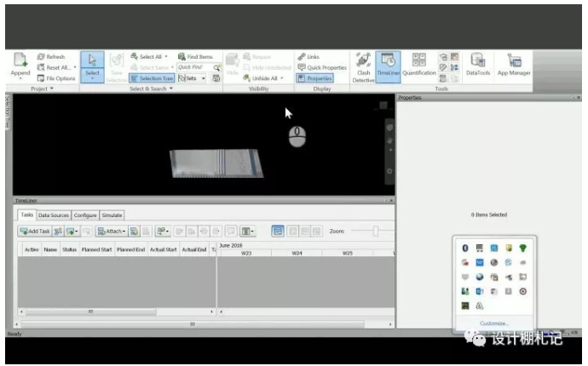Open DataTools from the Tools panel
The width and height of the screenshot is (588, 366).
(478, 61)
